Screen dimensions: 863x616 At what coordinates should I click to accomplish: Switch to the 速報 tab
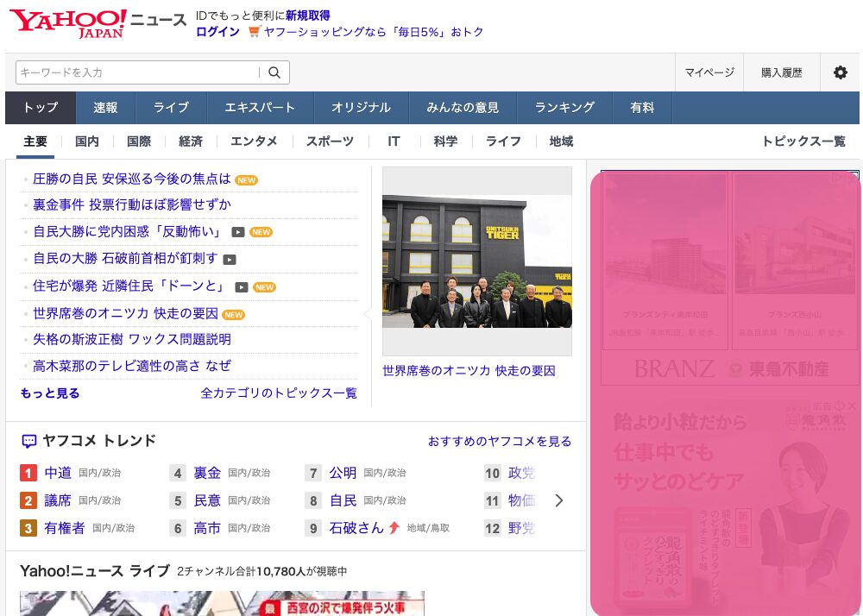[x=105, y=108]
